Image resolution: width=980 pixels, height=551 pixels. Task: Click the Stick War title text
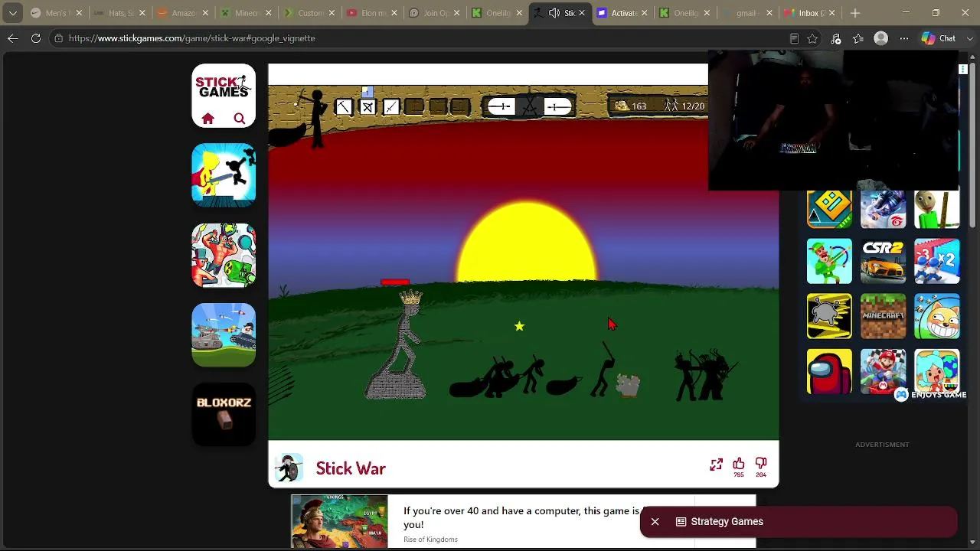point(351,468)
